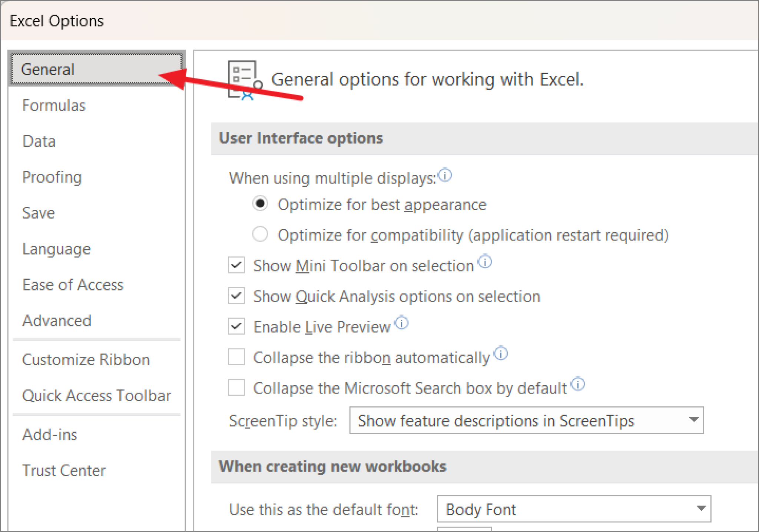
Task: Click info icon beside Microsoft Search box option
Action: (x=578, y=384)
